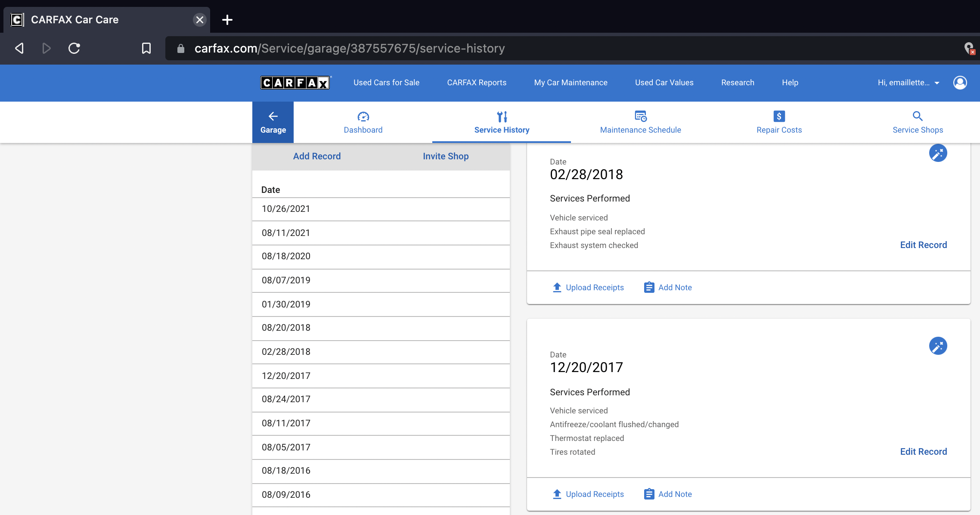Click Invite Shop button
The image size is (980, 515).
[446, 156]
